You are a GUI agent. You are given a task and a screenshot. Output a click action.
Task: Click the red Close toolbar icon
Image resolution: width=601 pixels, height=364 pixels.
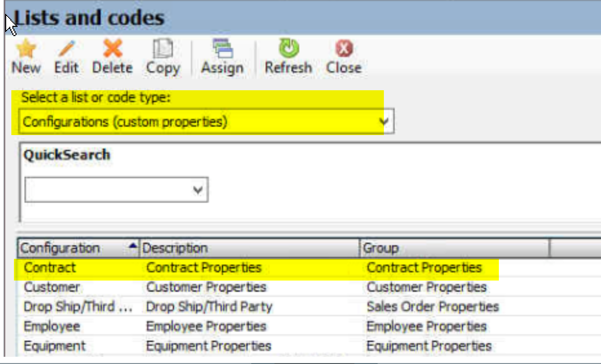tap(344, 48)
